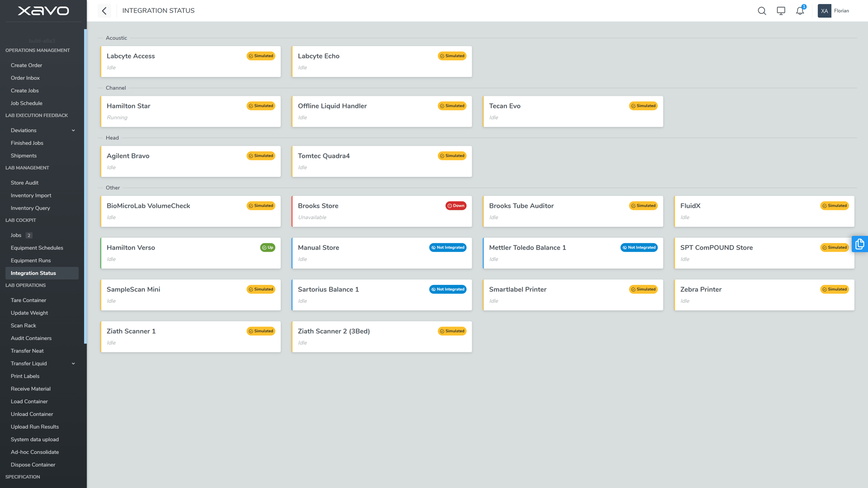The image size is (868, 488).
Task: Click Simulated badge on Tomtec Quadra4
Action: pyautogui.click(x=452, y=156)
